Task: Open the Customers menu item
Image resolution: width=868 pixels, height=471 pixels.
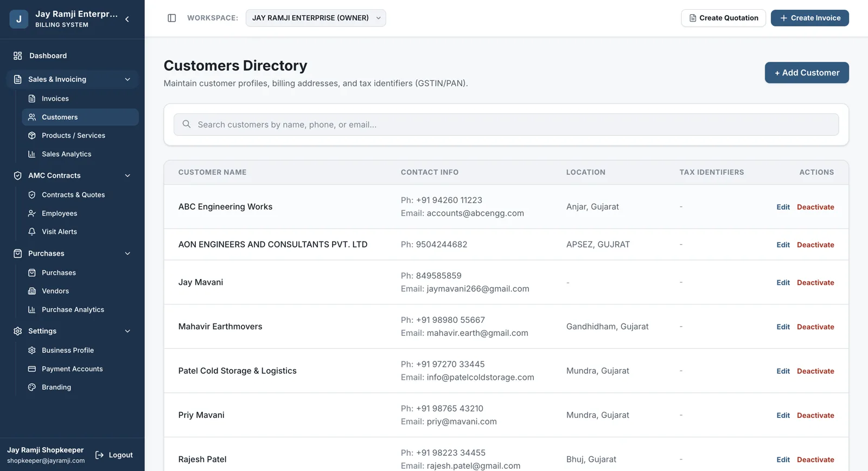Action: click(x=80, y=117)
